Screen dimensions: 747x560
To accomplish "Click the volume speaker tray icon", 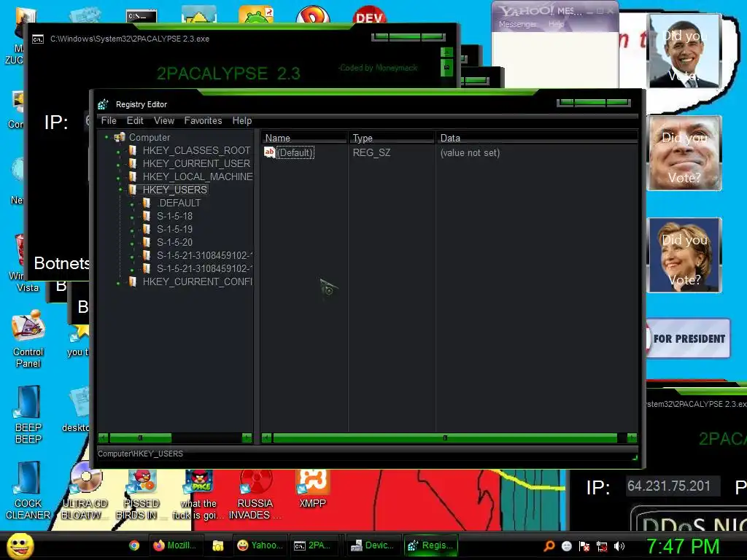I will tap(619, 546).
